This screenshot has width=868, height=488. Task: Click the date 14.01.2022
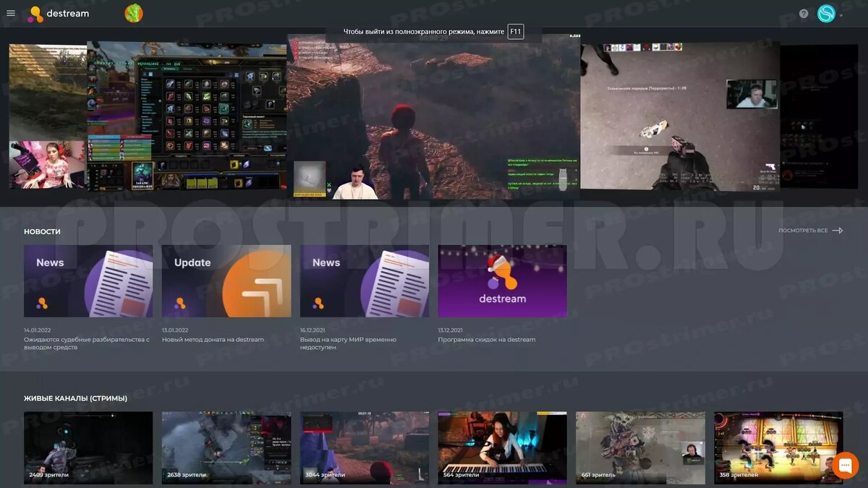click(37, 330)
